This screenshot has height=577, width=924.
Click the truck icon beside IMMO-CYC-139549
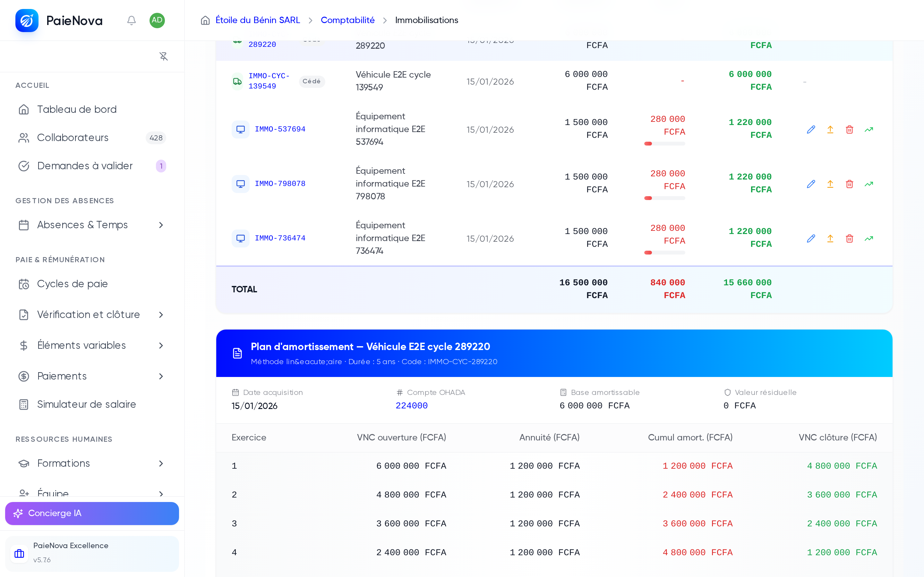click(x=237, y=81)
